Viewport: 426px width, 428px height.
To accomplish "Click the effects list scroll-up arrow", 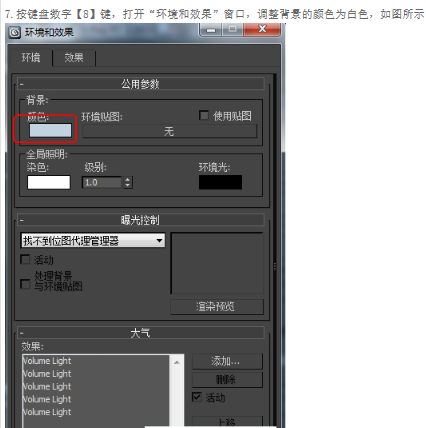I will coord(177,362).
